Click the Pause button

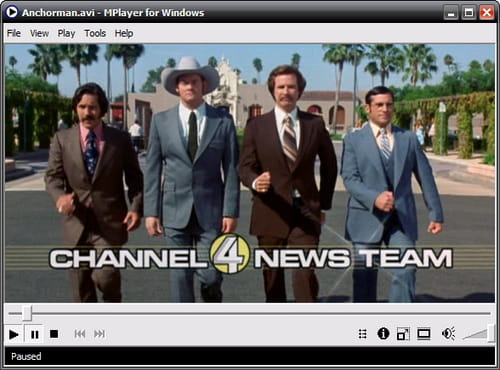(34, 334)
